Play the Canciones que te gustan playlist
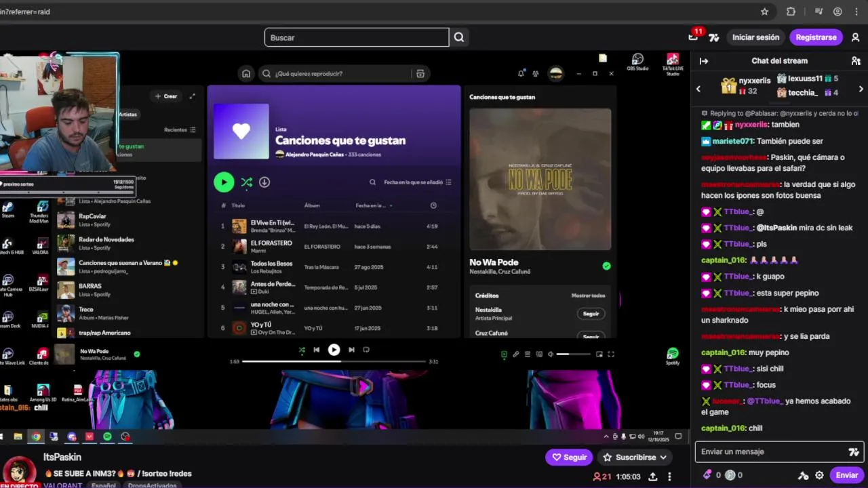The width and height of the screenshot is (868, 488). click(x=224, y=182)
